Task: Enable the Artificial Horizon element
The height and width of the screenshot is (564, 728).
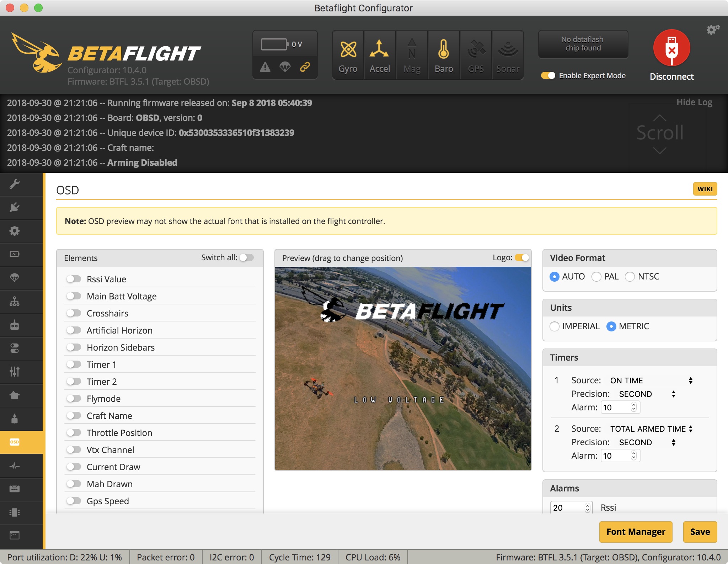Action: point(75,330)
